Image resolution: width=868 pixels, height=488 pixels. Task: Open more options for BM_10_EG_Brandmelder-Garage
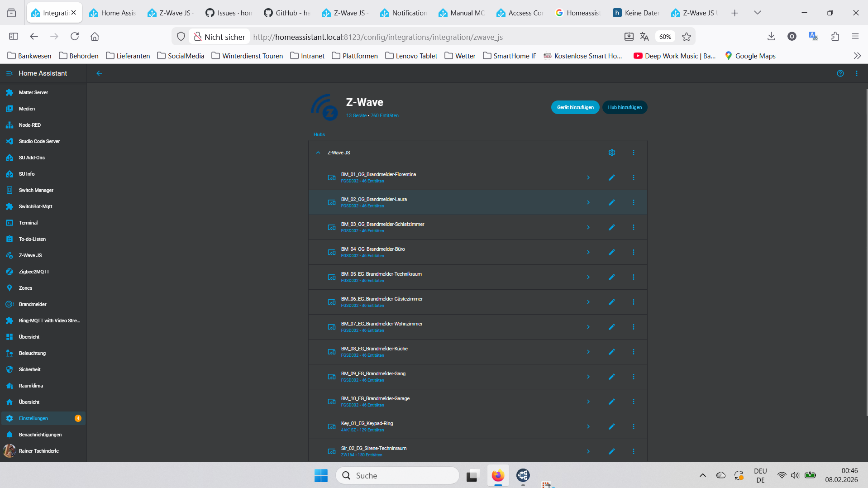click(634, 402)
